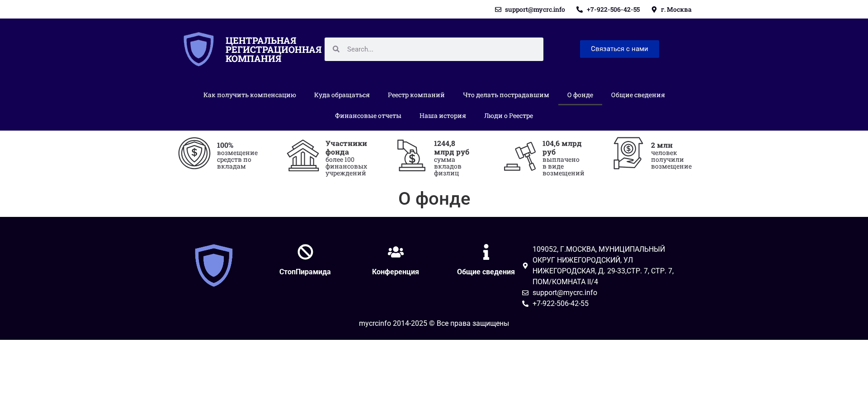The image size is (868, 418).
Task: Click the +7-922-506-42-55 phone link in footer
Action: point(560,303)
